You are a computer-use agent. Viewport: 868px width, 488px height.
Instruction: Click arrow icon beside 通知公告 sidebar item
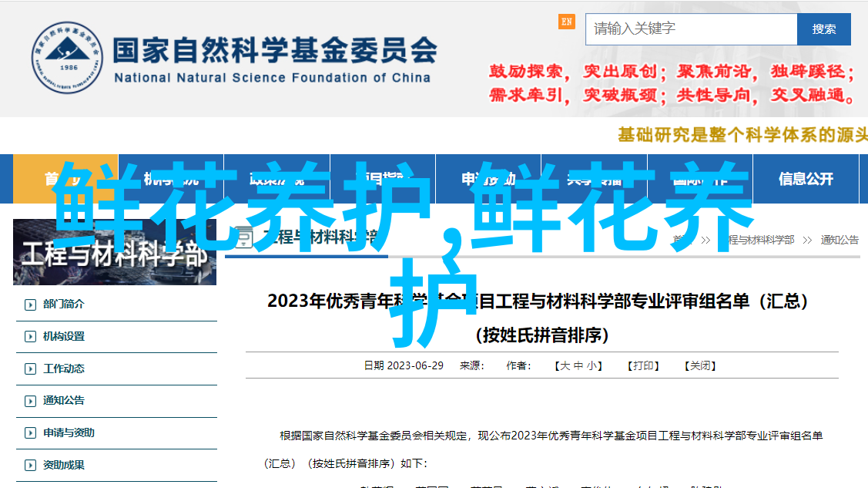tap(31, 401)
